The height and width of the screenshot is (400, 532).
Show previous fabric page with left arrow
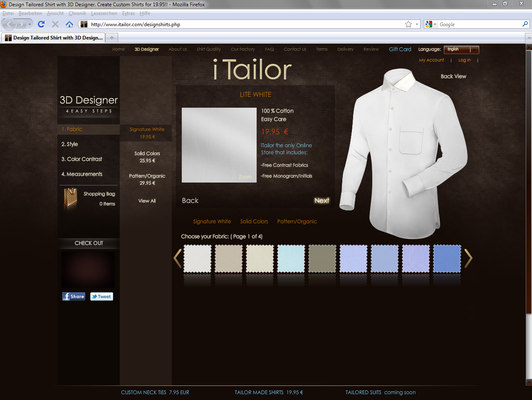178,258
